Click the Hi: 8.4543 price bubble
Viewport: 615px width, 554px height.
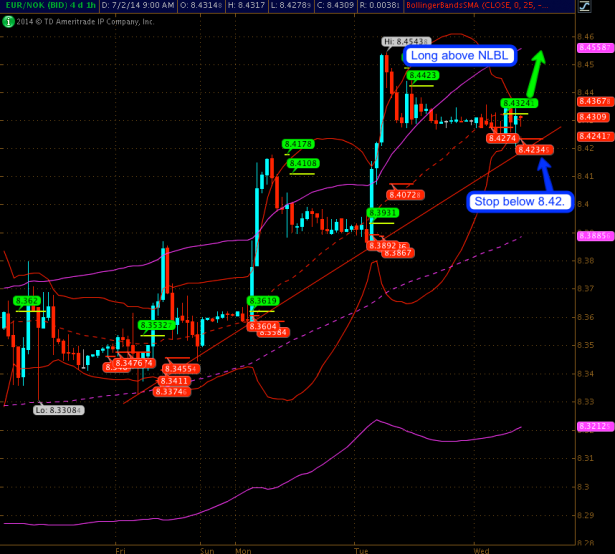(x=401, y=41)
